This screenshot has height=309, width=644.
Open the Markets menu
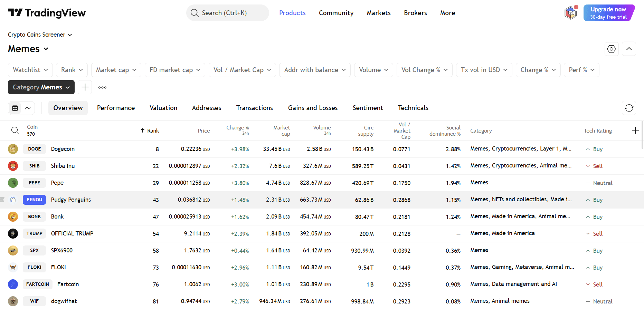(379, 13)
